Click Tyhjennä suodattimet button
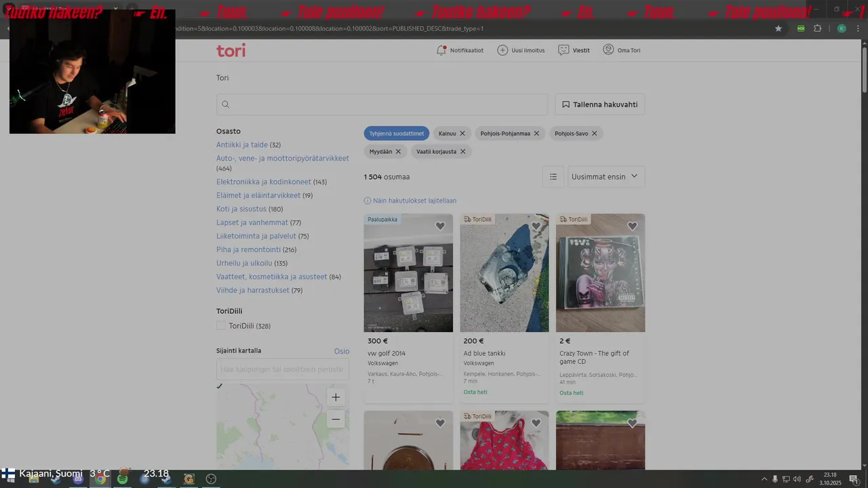The height and width of the screenshot is (488, 868). click(x=397, y=134)
